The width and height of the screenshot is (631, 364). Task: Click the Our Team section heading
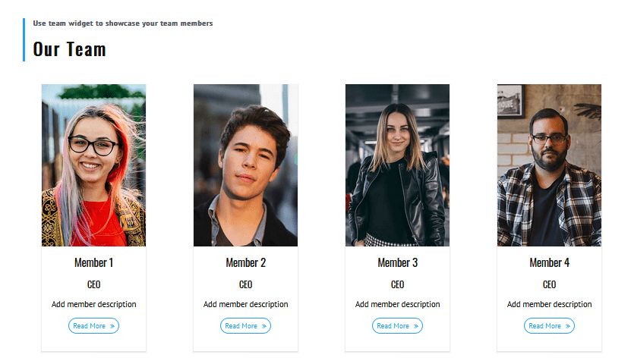69,49
